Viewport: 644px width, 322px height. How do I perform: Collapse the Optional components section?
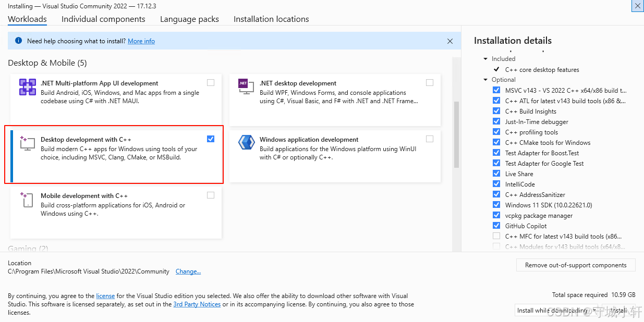pos(485,80)
